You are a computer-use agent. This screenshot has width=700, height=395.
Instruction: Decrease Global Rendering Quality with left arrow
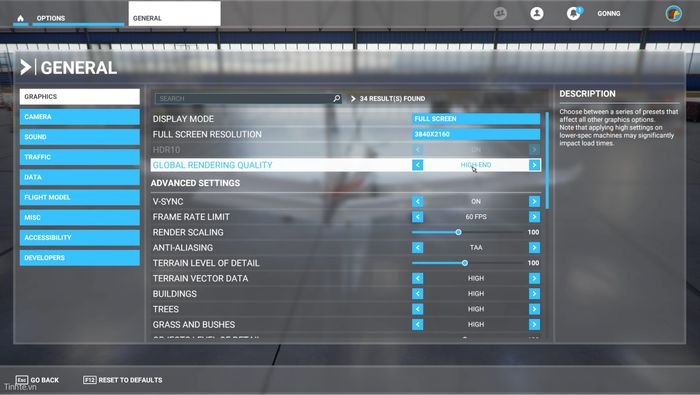[x=417, y=165]
